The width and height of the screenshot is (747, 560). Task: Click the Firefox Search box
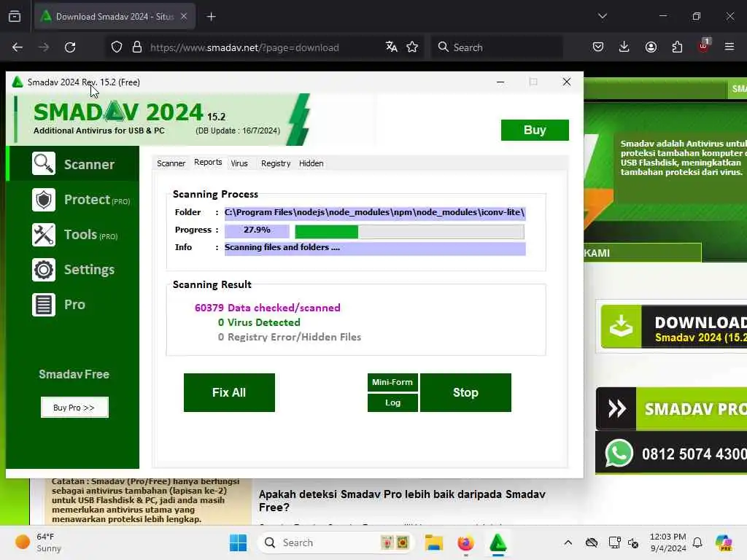(x=496, y=47)
